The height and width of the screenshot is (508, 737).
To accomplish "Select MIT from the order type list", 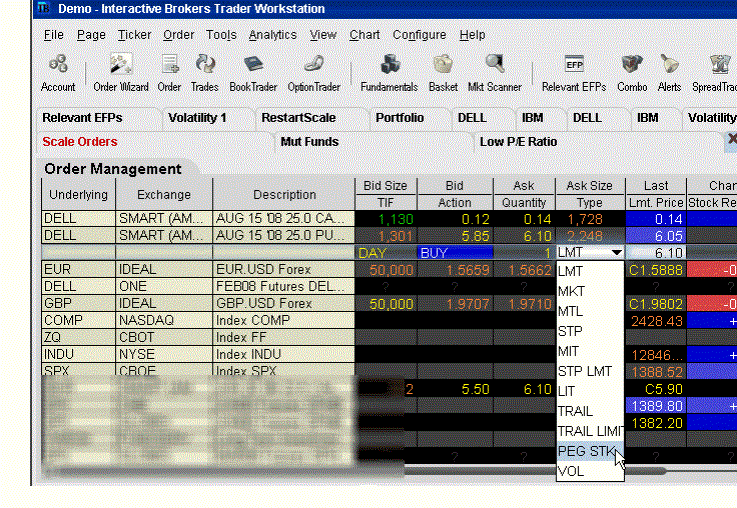I will tap(590, 352).
